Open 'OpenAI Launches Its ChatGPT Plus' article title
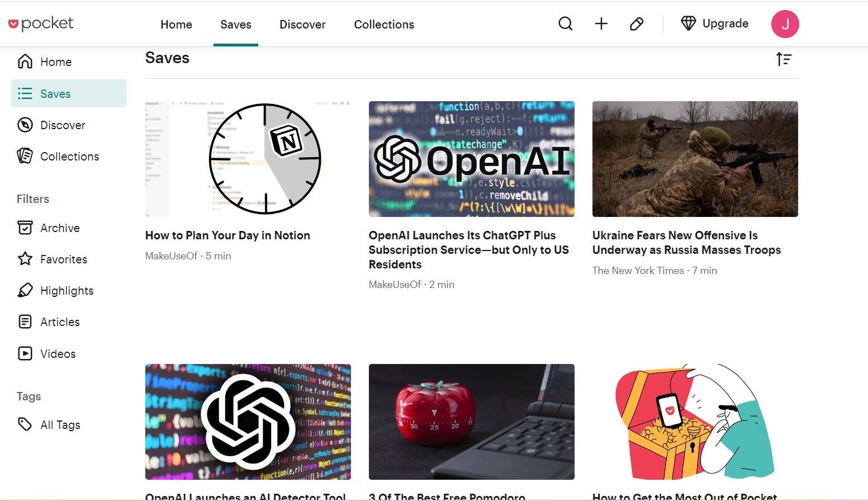The image size is (868, 501). 469,250
